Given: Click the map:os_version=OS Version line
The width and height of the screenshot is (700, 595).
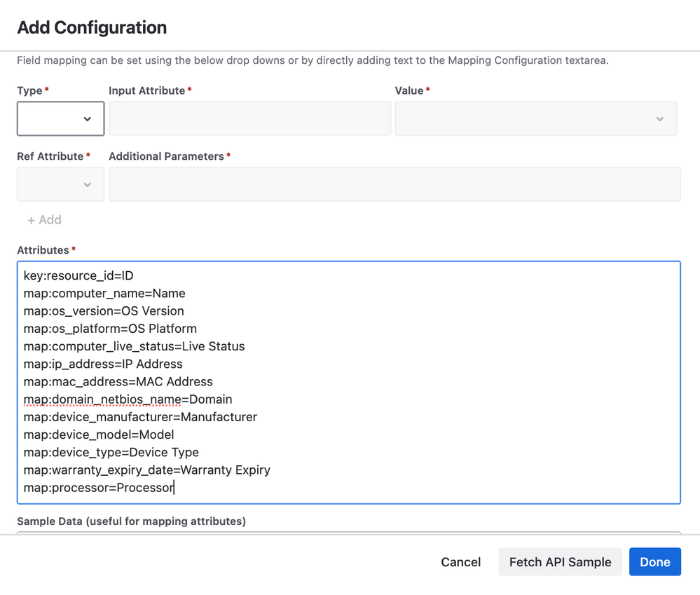Looking at the screenshot, I should tap(104, 311).
